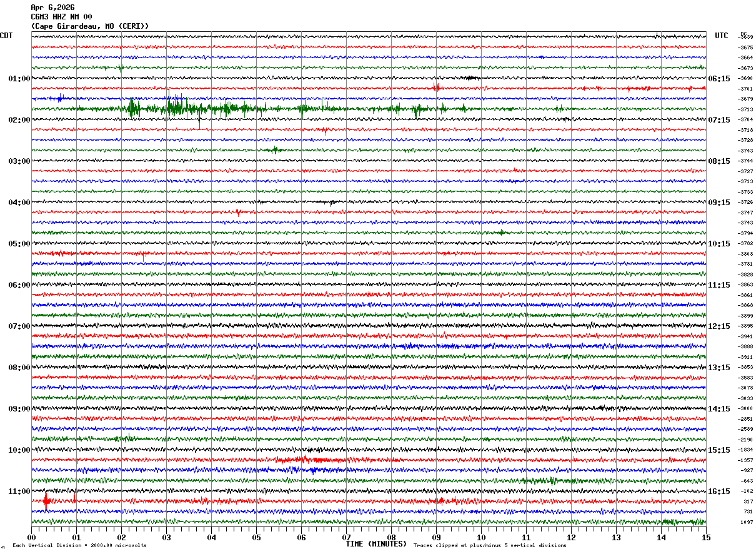
Task: Click the "12:15" UTC time label
Action: coord(719,326)
